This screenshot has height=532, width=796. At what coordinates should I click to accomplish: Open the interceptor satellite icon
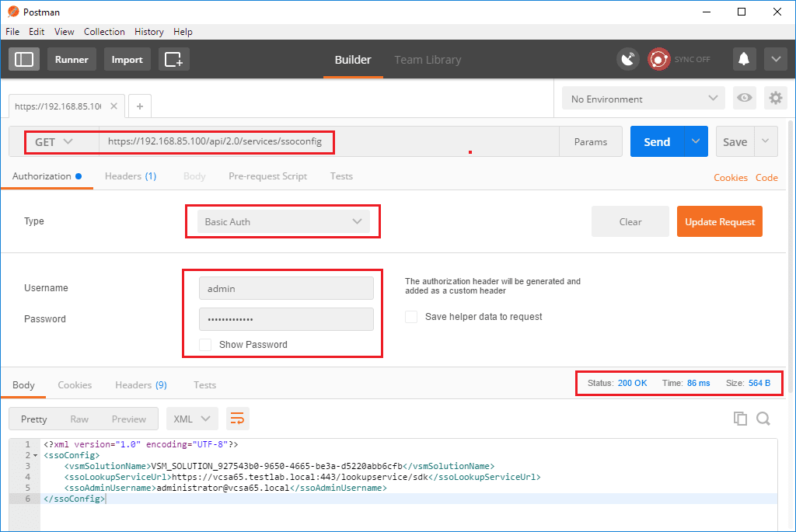628,60
